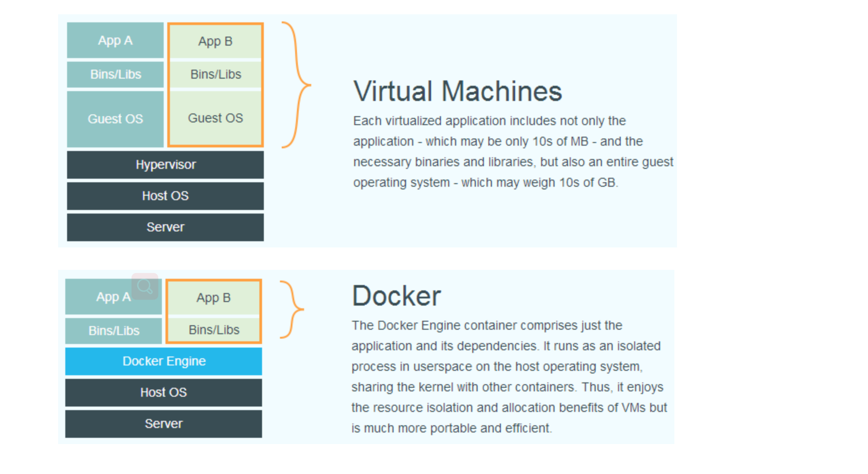Click text line containing 'only 10s of MB'
Screen dimensions: 868x474
point(498,142)
